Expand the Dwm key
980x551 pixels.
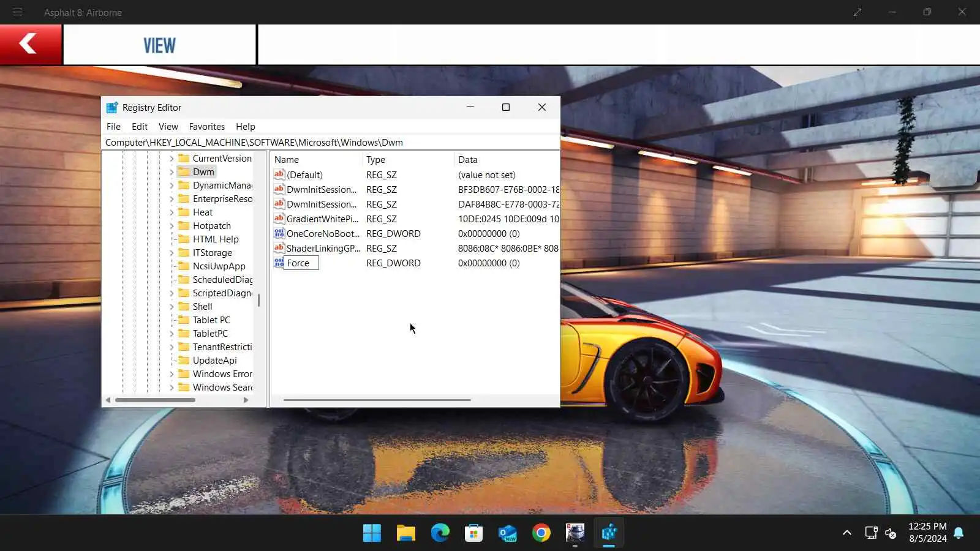(x=171, y=172)
